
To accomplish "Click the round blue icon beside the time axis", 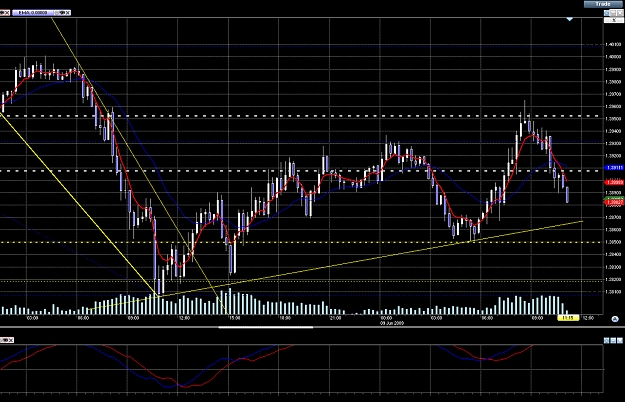I will (615, 319).
